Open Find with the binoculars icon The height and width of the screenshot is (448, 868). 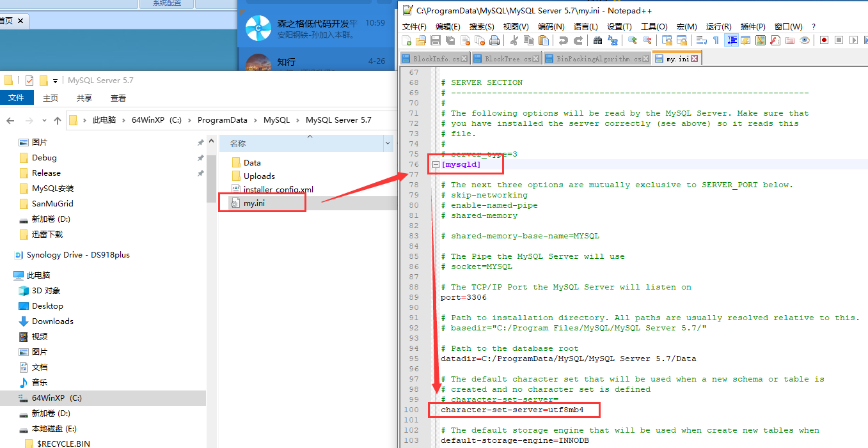click(598, 40)
